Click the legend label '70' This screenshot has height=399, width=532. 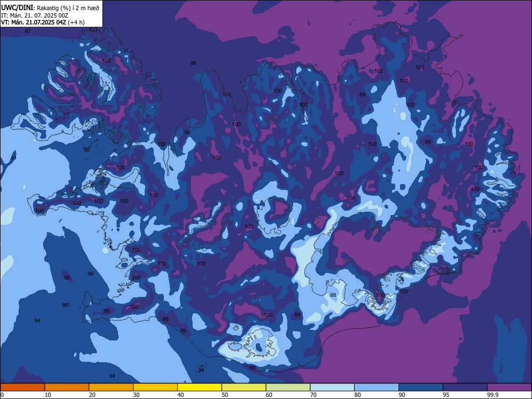[313, 395]
